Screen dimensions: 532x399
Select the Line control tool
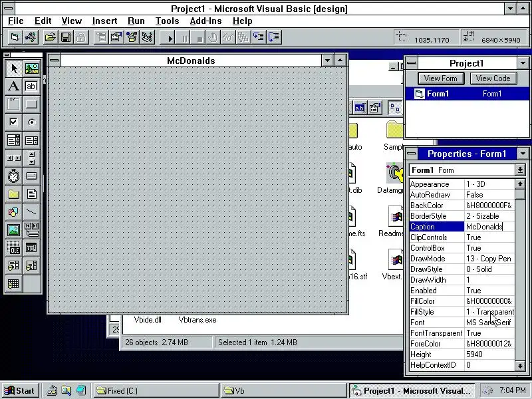[31, 212]
